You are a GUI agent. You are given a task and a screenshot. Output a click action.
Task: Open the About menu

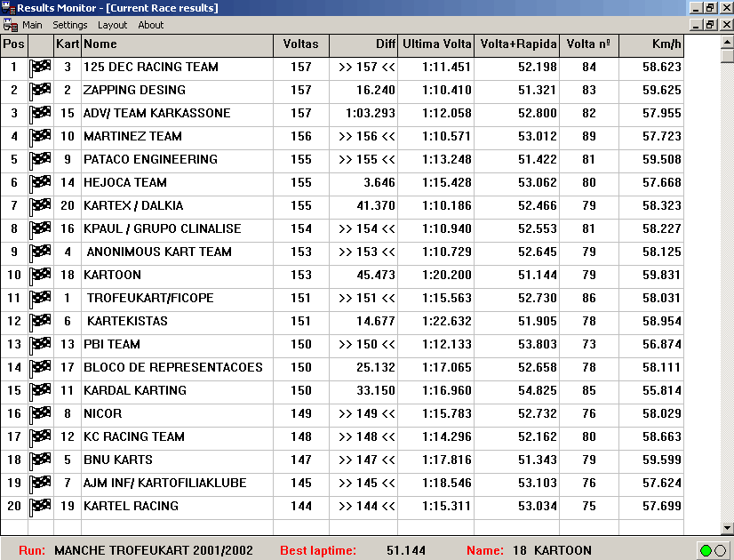pos(151,25)
